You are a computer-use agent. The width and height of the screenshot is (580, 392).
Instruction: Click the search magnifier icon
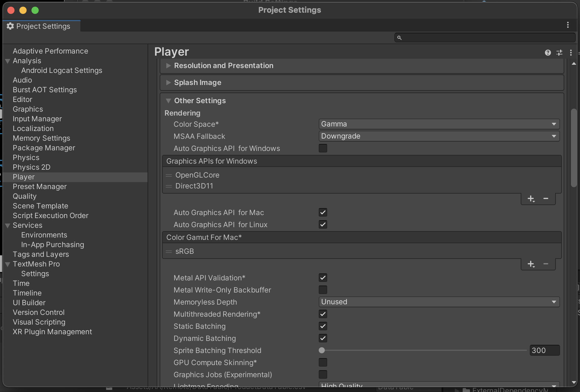point(399,38)
